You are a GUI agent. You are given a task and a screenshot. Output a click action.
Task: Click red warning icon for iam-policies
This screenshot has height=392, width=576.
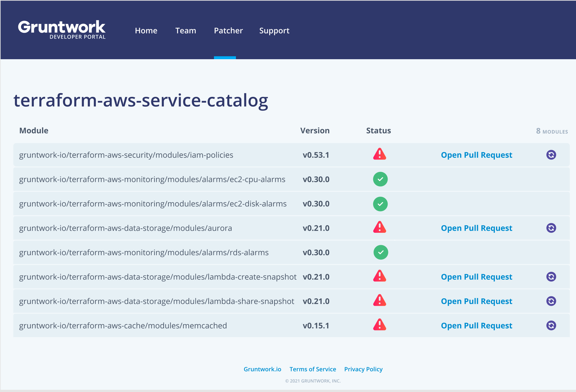[379, 154]
